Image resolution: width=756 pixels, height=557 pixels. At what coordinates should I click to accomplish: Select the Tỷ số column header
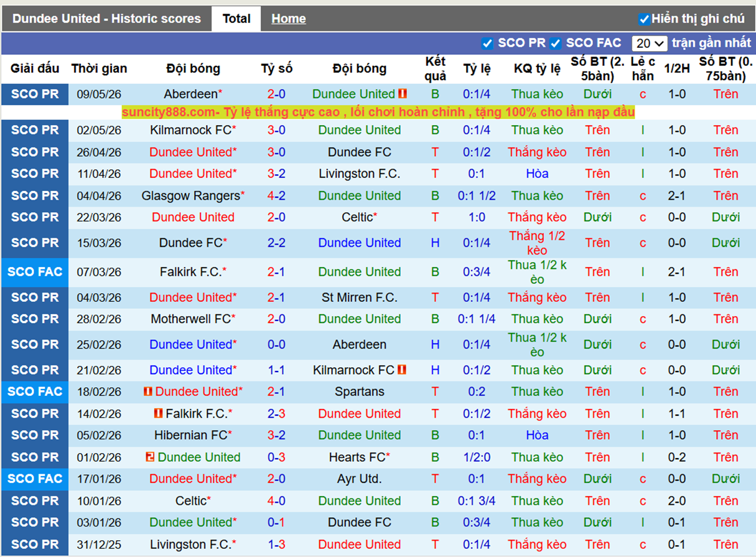276,68
